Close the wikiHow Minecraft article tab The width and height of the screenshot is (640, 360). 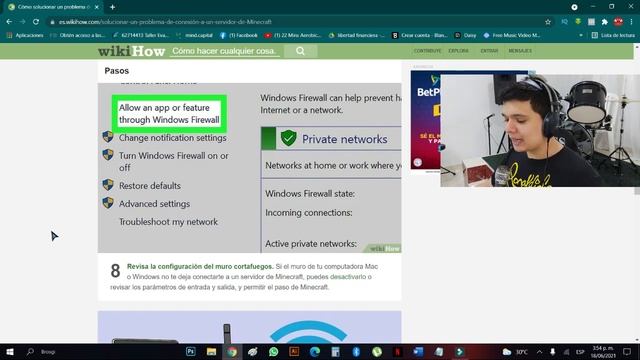pyautogui.click(x=97, y=7)
